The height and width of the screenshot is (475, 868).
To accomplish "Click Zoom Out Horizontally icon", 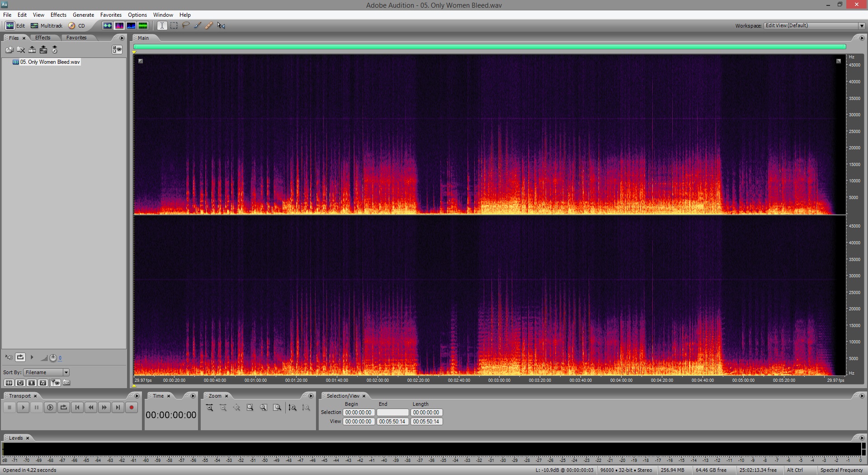I will point(223,408).
